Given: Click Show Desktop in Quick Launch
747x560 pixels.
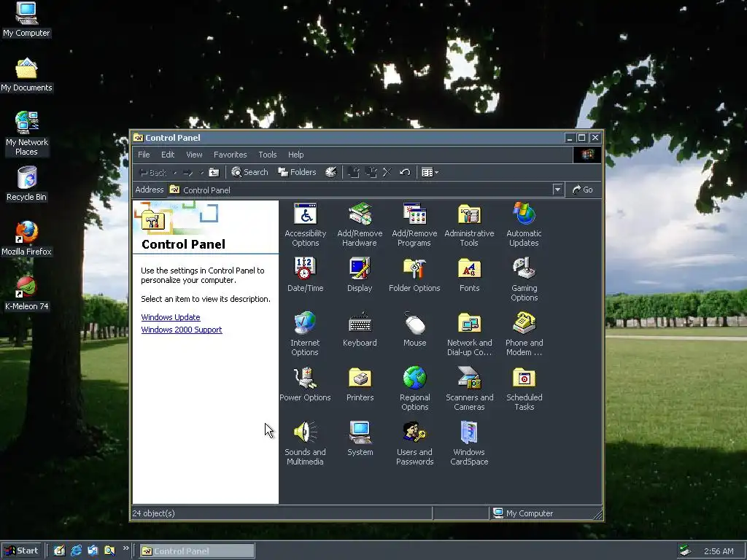Looking at the screenshot, I should (59, 551).
